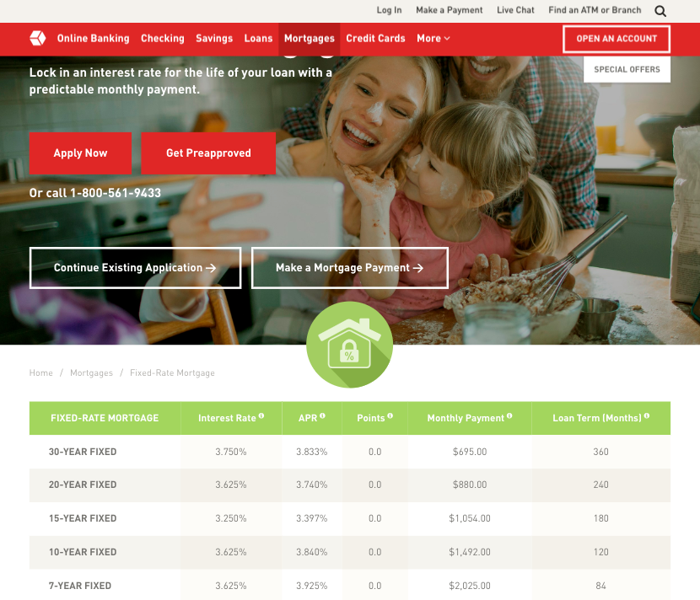The height and width of the screenshot is (600, 700).
Task: Click the Log In link
Action: (389, 10)
